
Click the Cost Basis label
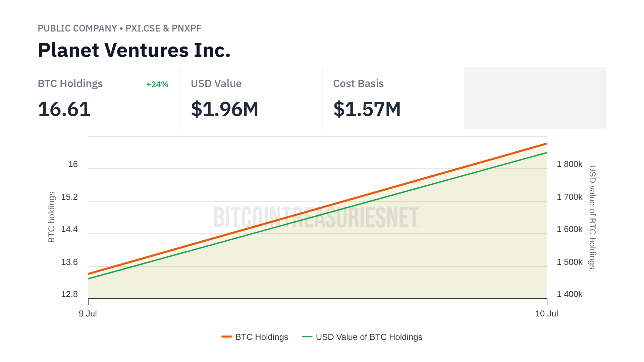click(358, 84)
